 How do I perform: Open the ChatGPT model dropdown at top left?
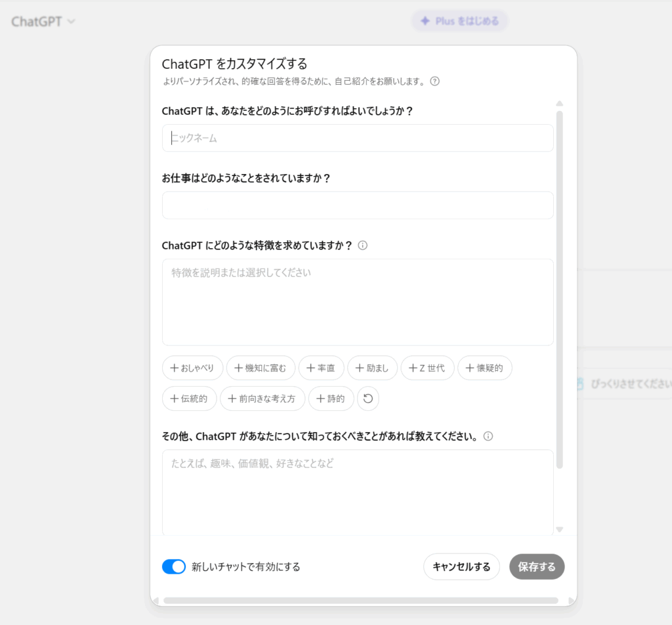point(43,22)
